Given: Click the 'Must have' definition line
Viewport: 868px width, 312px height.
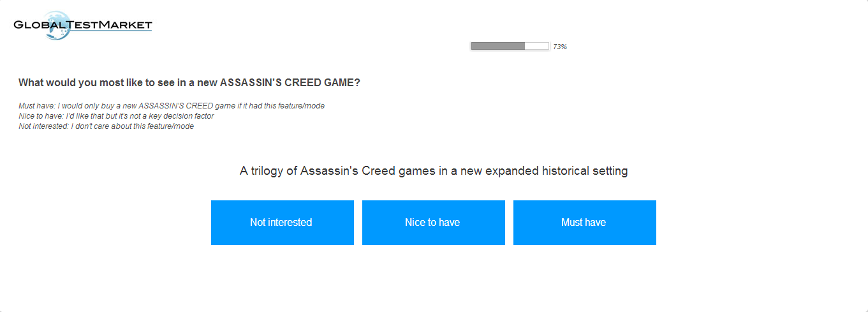Looking at the screenshot, I should coord(172,106).
